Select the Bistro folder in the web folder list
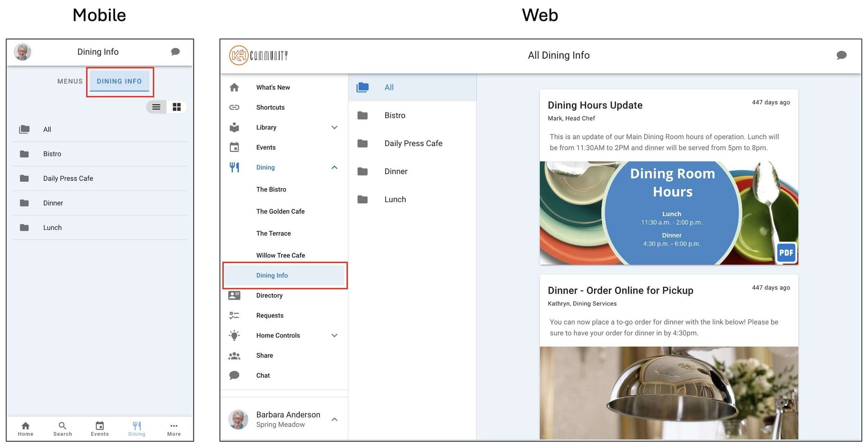The width and height of the screenshot is (868, 444). (x=395, y=115)
